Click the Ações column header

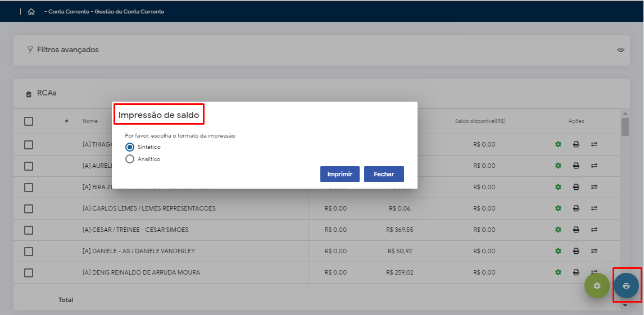(576, 121)
